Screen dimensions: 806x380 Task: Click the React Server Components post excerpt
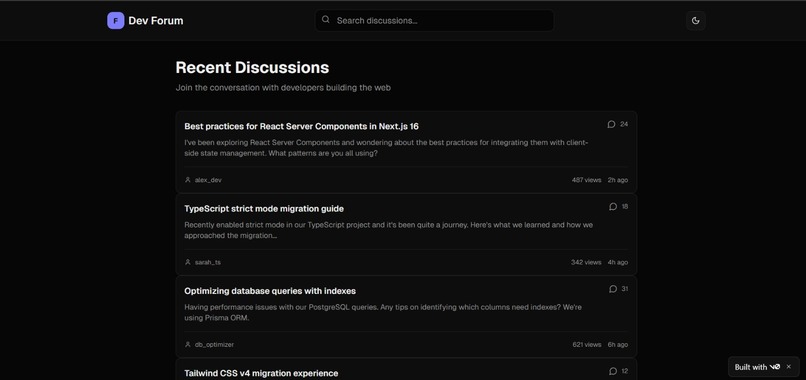pos(386,148)
